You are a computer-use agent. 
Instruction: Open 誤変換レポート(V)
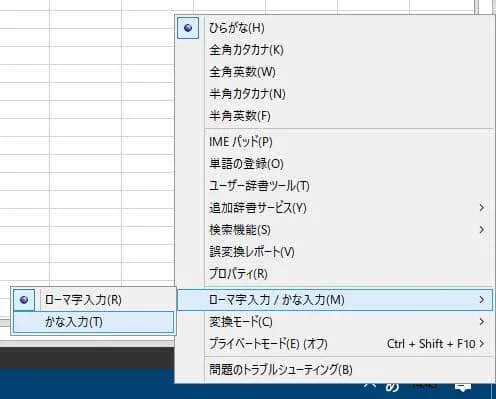pos(335,252)
